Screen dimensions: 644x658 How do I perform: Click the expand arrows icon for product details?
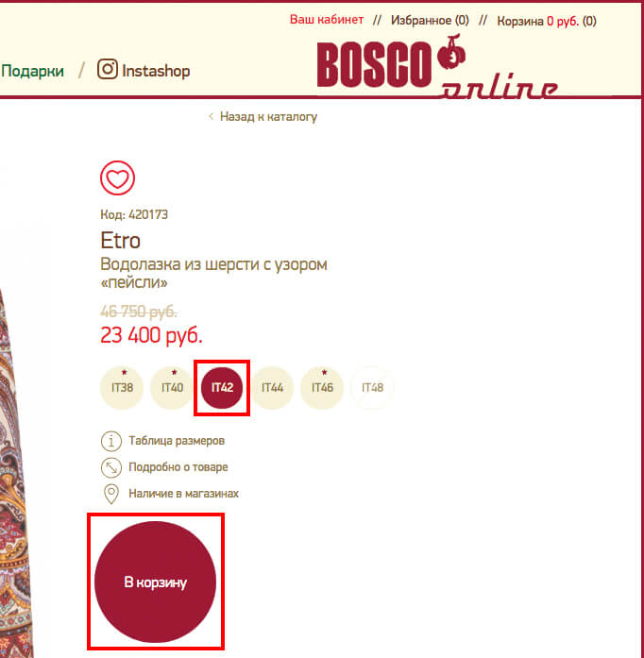tap(111, 467)
